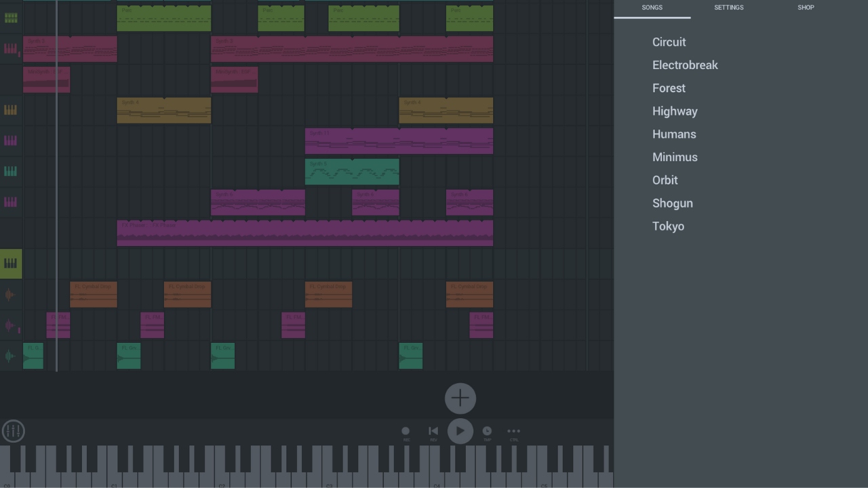Open the Tokyo song

[668, 226]
